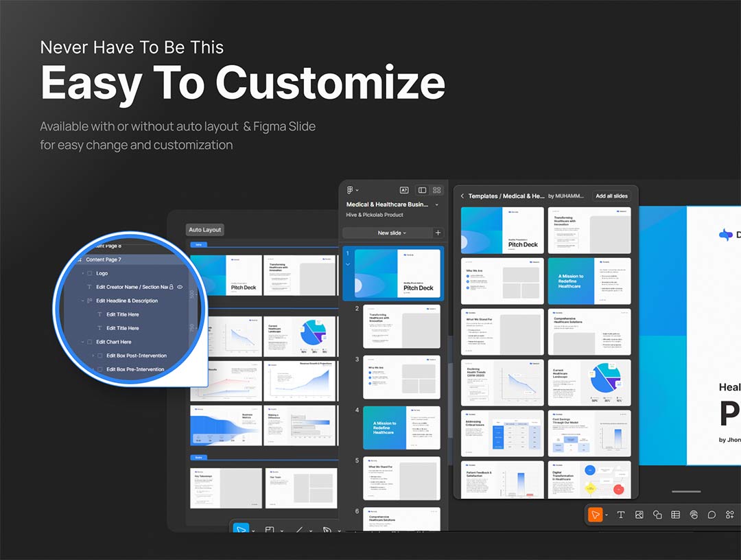
Task: Select the Text tool in bottom toolbar
Action: 621,515
